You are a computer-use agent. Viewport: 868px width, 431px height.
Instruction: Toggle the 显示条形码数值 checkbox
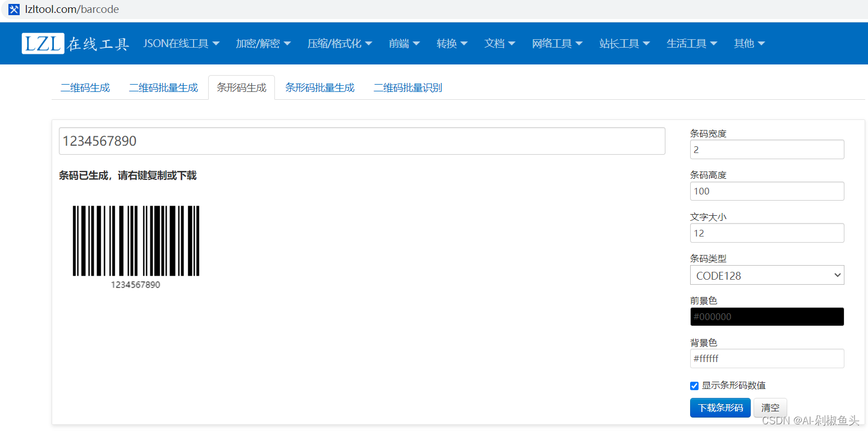[694, 386]
